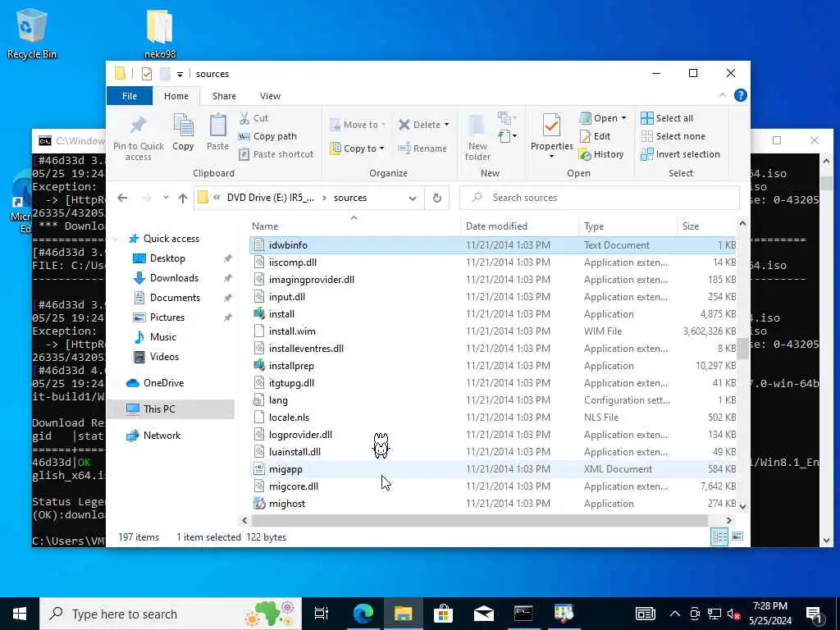The width and height of the screenshot is (840, 630).
Task: Click DVD Drive (E:) breadcrumb
Action: click(x=271, y=198)
